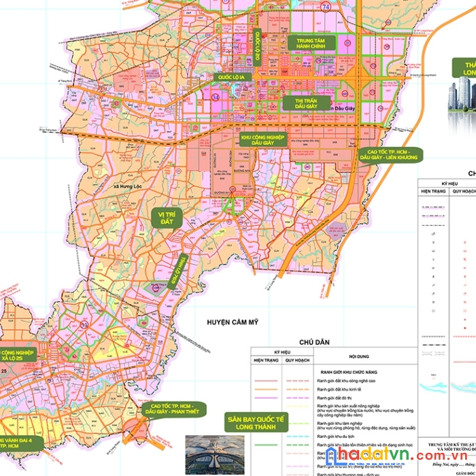The width and height of the screenshot is (476, 476).
Task: Select the VỊ TRÍ ĐẤT location marker
Action: pos(167,219)
